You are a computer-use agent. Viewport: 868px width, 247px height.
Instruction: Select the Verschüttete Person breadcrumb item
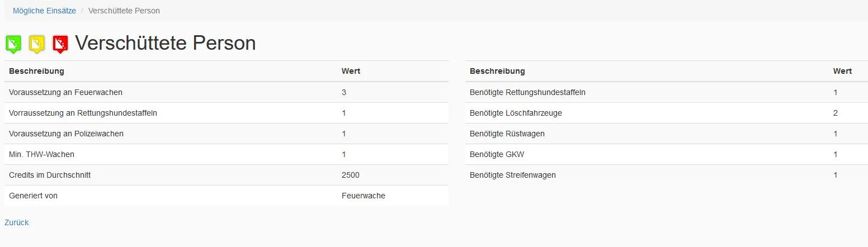(x=124, y=11)
